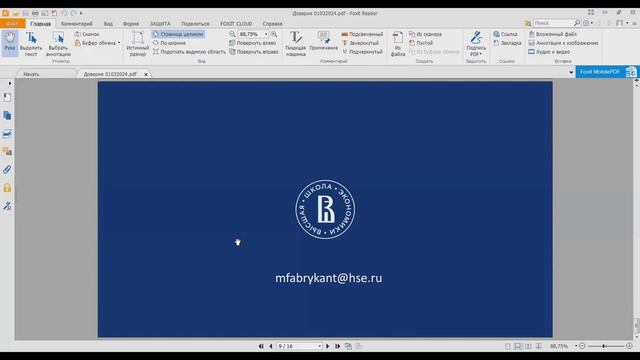The image size is (640, 360).
Task: Rotate page left with Повернуть влево
Action: [x=253, y=43]
